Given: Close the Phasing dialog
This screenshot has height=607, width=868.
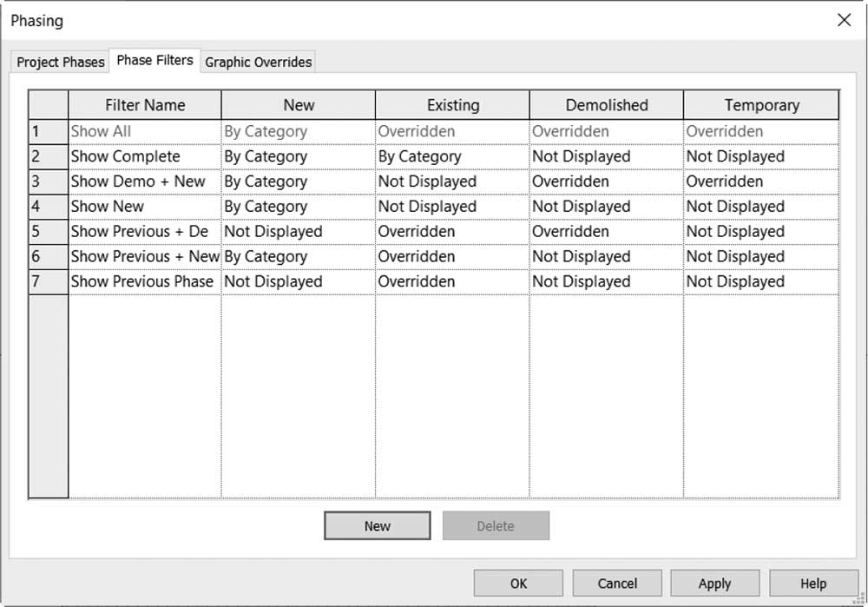Looking at the screenshot, I should 845,20.
